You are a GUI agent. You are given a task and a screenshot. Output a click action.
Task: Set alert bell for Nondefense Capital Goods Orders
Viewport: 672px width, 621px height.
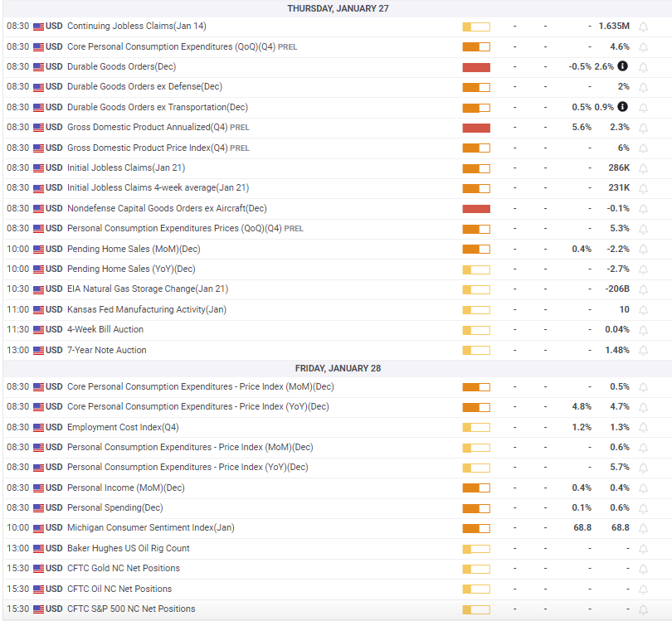643,209
